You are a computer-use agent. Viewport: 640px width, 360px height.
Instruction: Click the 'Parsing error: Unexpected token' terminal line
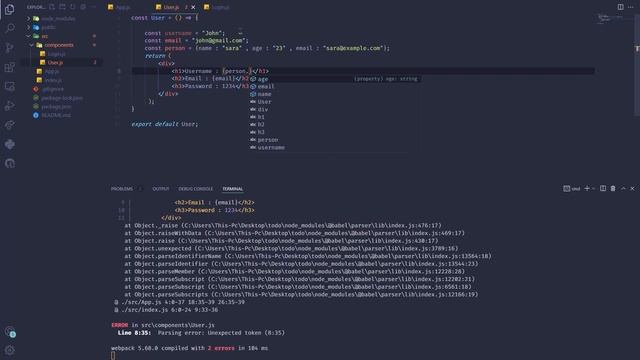tap(221, 333)
